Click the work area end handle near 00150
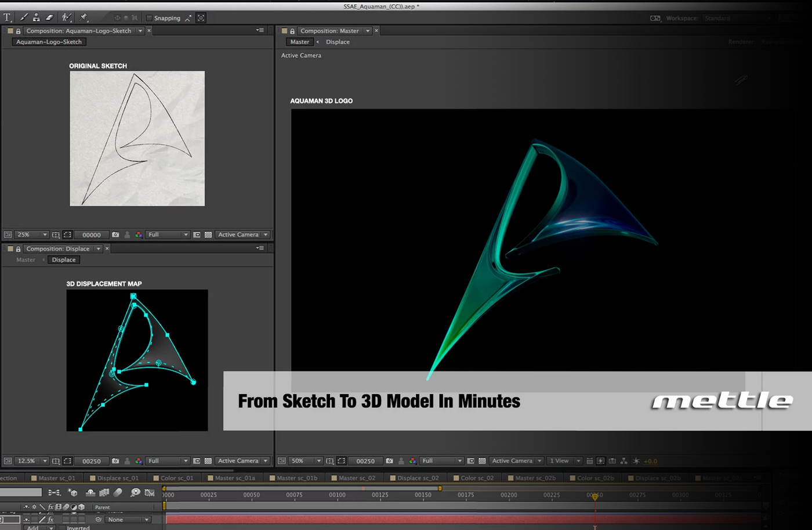Screen dimensions: 812x530 tap(440, 489)
